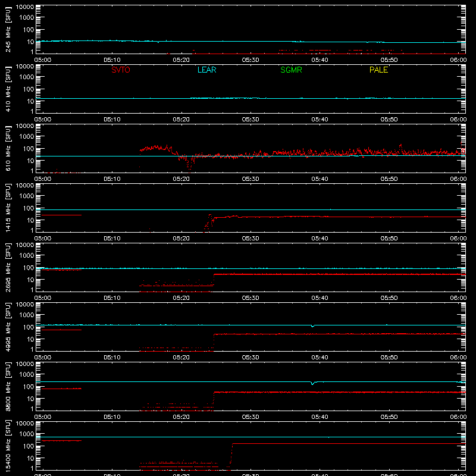The image size is (476, 476).
Task: Click the 10000 tick label of 8800 MHz panel
Action: (x=24, y=364)
